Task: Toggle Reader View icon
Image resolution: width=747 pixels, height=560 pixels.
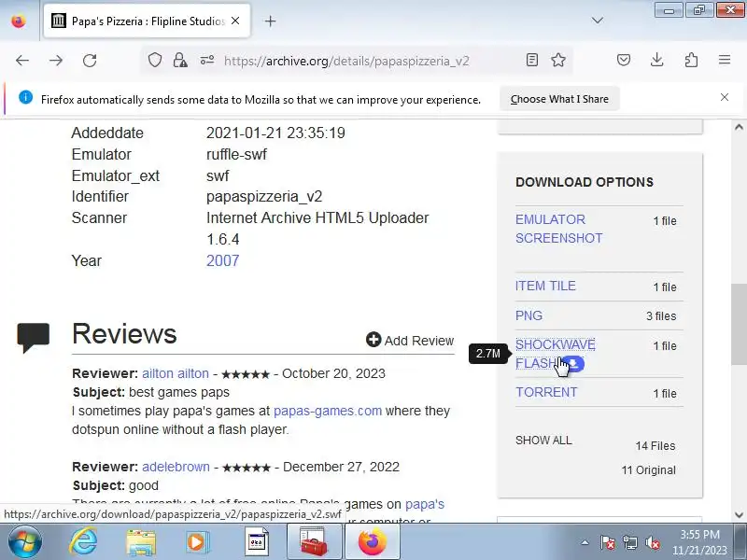Action: tap(532, 60)
